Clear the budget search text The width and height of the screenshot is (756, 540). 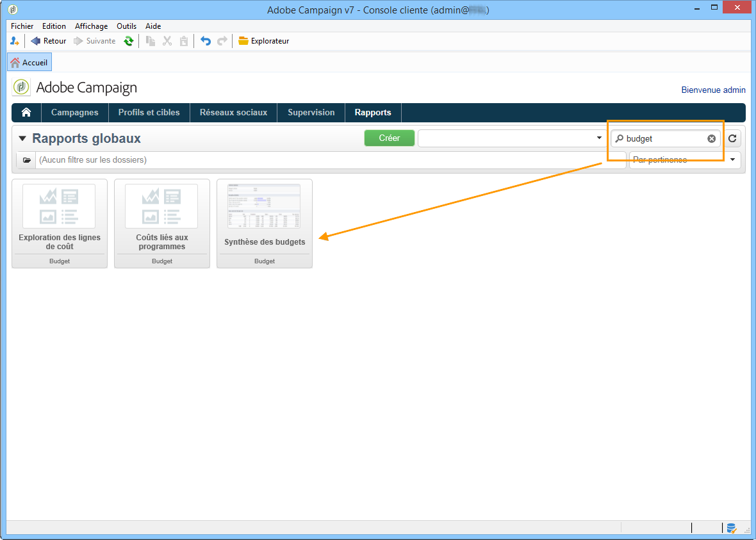pos(712,138)
